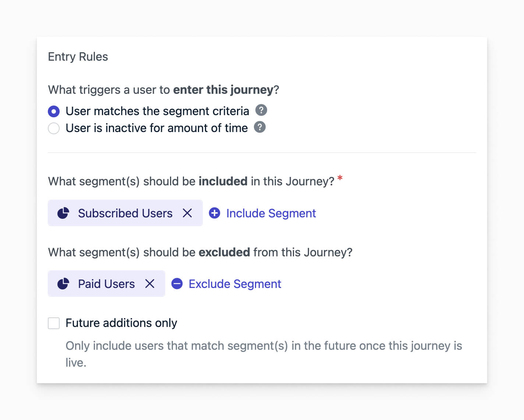Click the Exclude Segment link text
Image resolution: width=524 pixels, height=420 pixels.
[235, 284]
